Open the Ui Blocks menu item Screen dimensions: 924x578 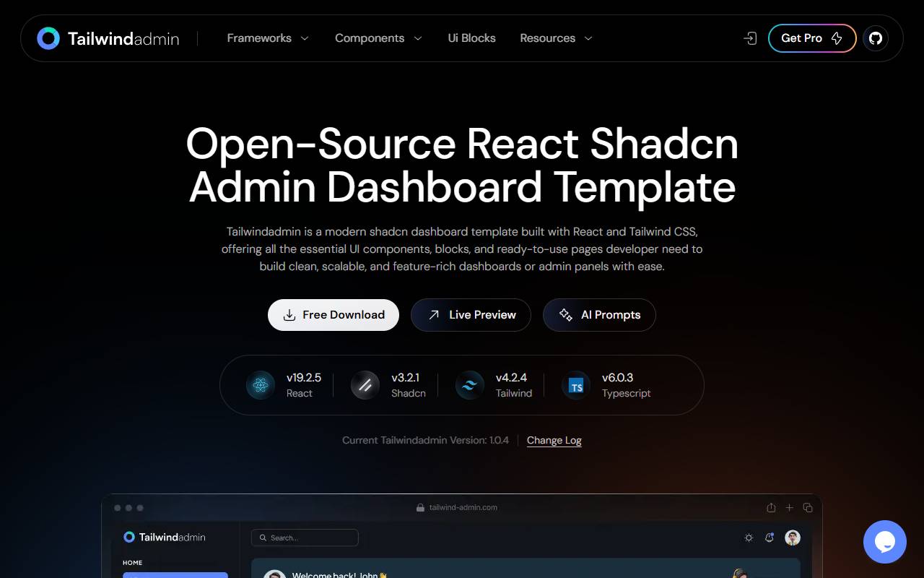471,38
